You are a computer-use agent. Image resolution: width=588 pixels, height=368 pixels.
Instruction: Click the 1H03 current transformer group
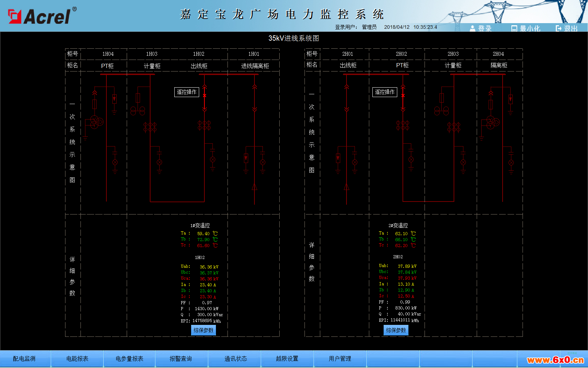coord(150,127)
